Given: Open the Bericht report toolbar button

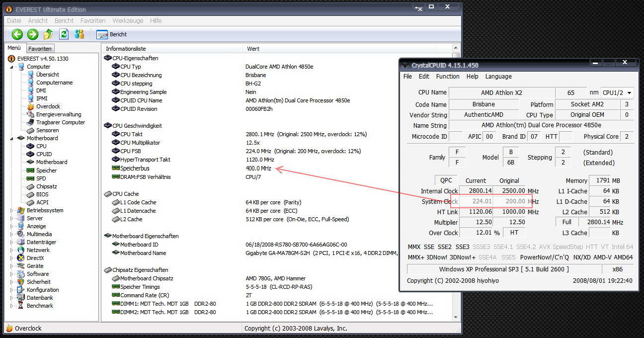Looking at the screenshot, I should (112, 34).
